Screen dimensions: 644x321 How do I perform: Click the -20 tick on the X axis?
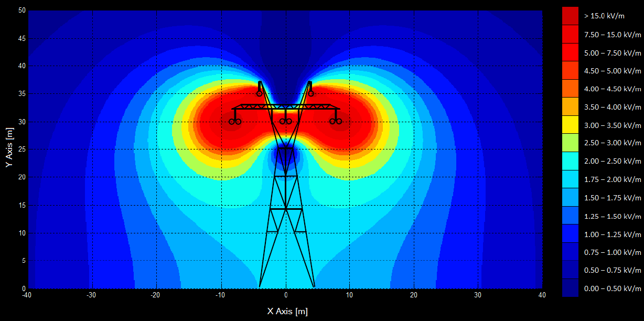pos(156,295)
